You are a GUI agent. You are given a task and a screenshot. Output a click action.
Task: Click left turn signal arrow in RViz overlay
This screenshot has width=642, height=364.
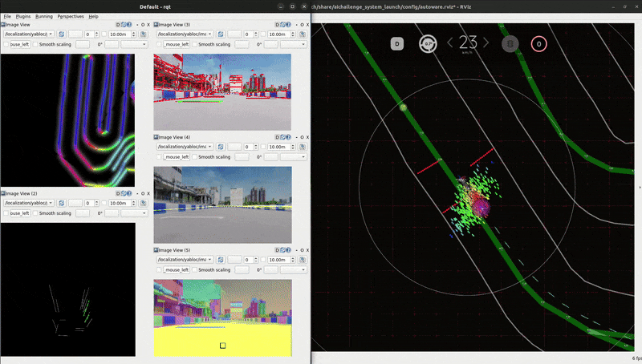click(450, 42)
